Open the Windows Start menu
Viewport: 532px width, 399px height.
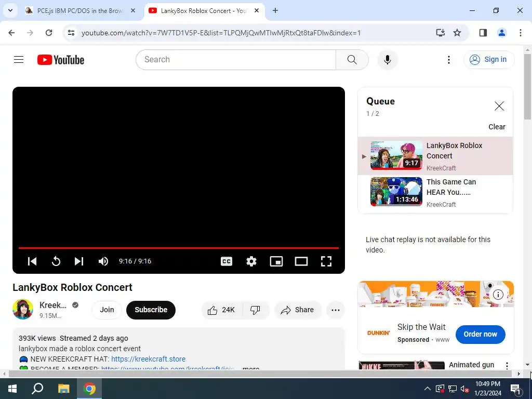click(x=12, y=389)
